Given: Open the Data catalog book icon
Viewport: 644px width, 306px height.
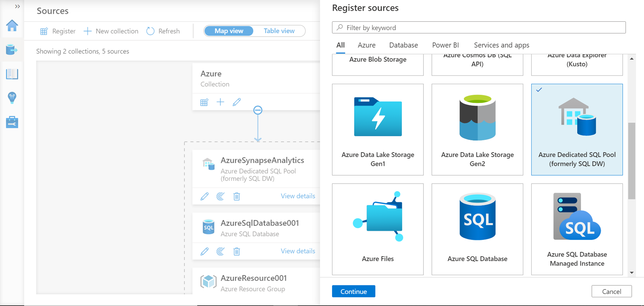Looking at the screenshot, I should pos(12,74).
